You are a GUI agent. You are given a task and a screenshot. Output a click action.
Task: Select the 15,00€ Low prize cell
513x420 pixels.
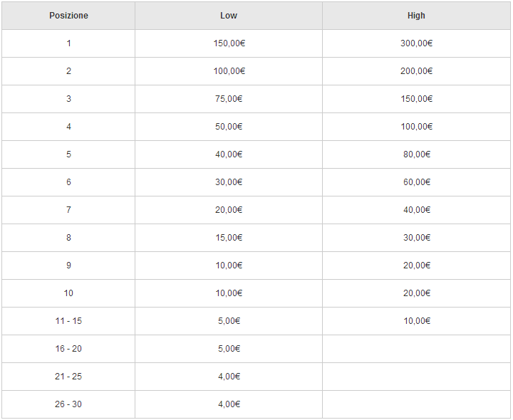click(x=229, y=238)
